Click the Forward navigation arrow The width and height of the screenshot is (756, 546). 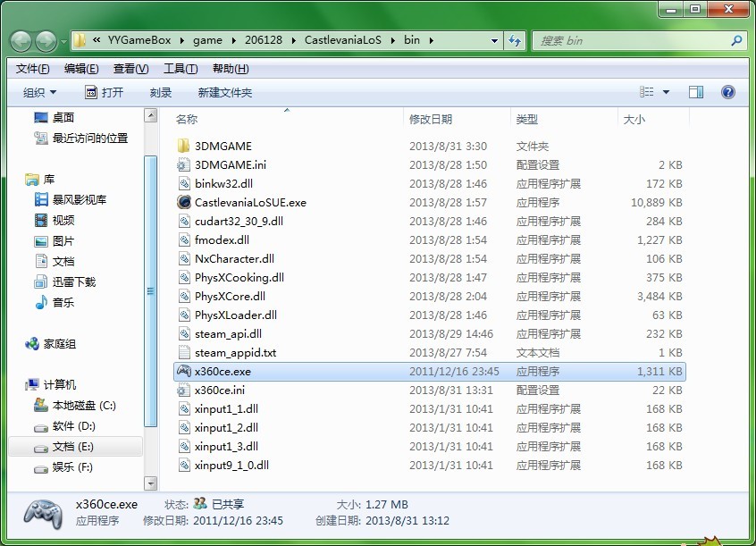coord(46,41)
